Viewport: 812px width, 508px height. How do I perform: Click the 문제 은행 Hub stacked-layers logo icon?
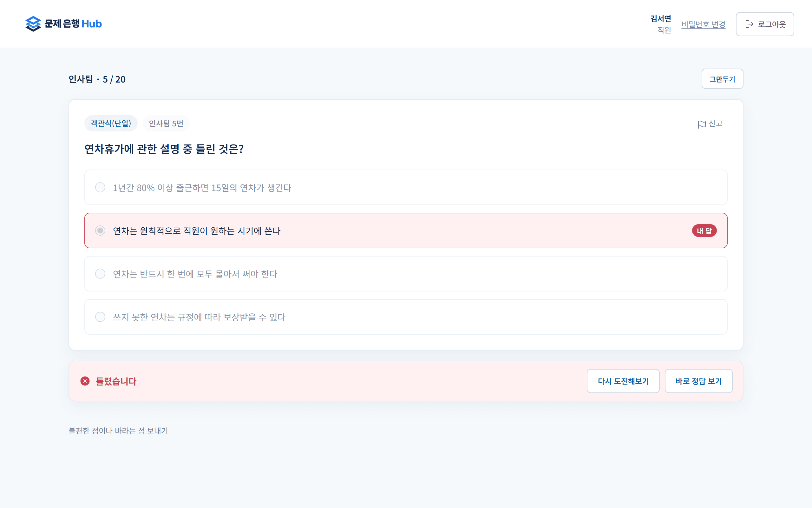33,24
